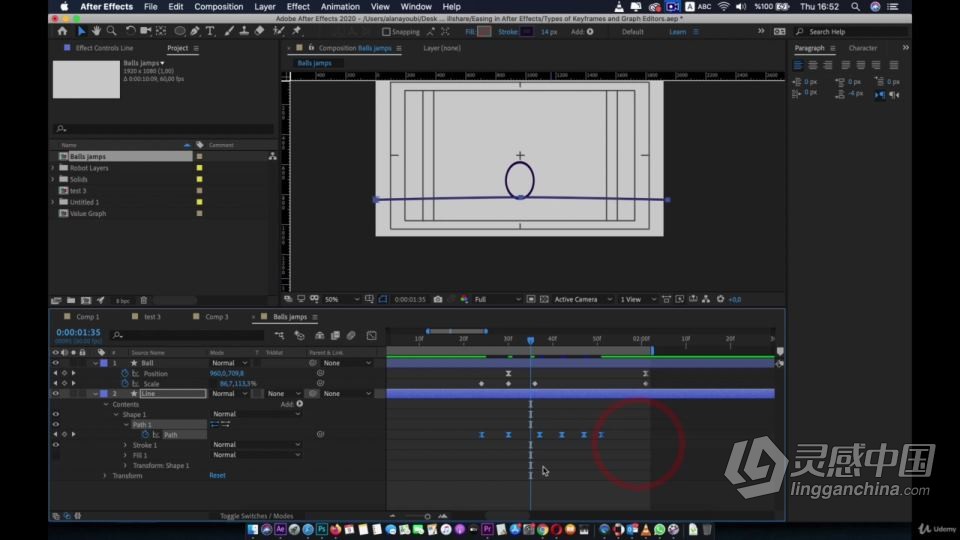Toggle Snapping checkbox
This screenshot has height=540, width=960.
pyautogui.click(x=386, y=32)
